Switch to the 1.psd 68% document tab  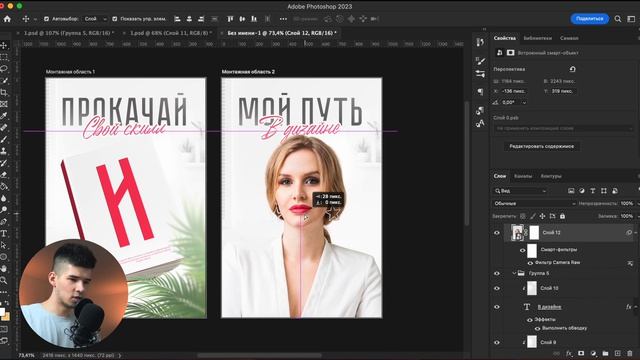(171, 33)
